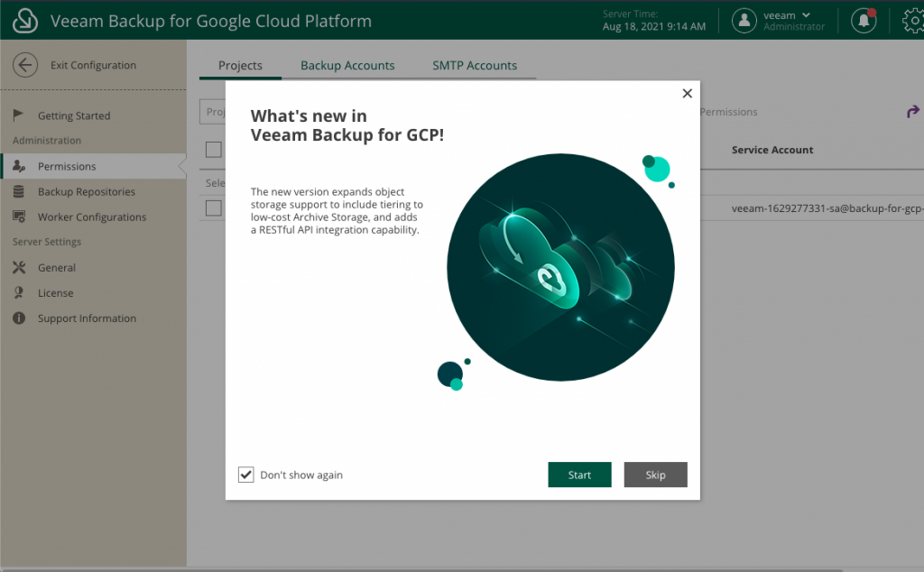Open the settings gear icon in header
Viewport: 924px width, 572px height.
tap(913, 21)
